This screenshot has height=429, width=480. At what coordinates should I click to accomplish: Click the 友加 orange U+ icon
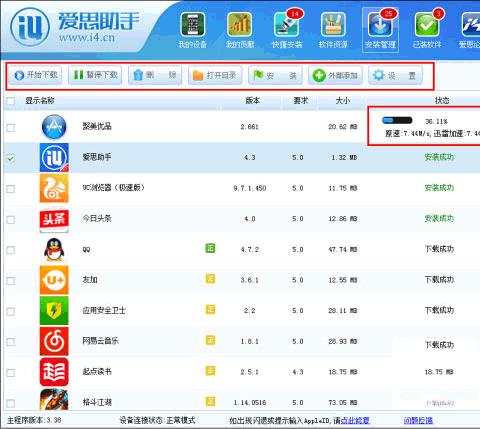coord(54,280)
